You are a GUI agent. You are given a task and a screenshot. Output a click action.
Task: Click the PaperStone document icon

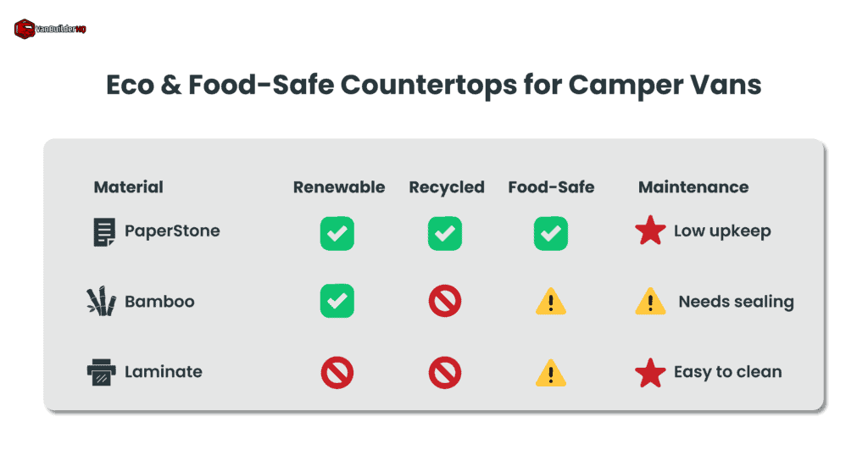(104, 231)
